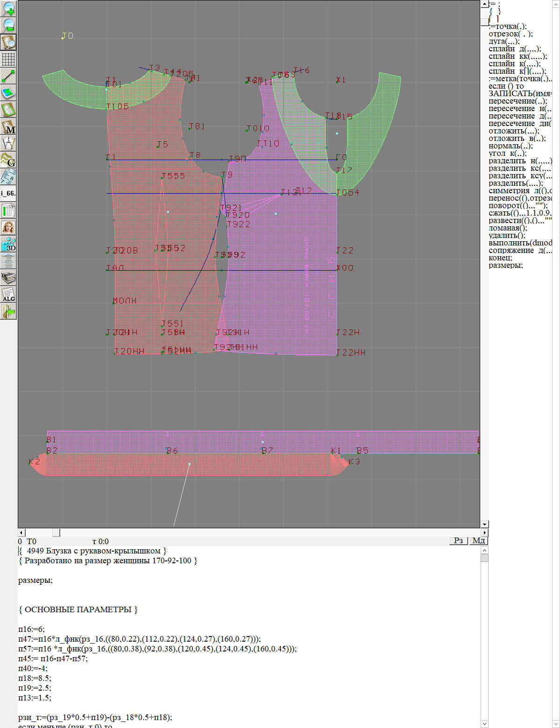Click the compass and rulers icon
The image size is (560, 728).
point(8,143)
